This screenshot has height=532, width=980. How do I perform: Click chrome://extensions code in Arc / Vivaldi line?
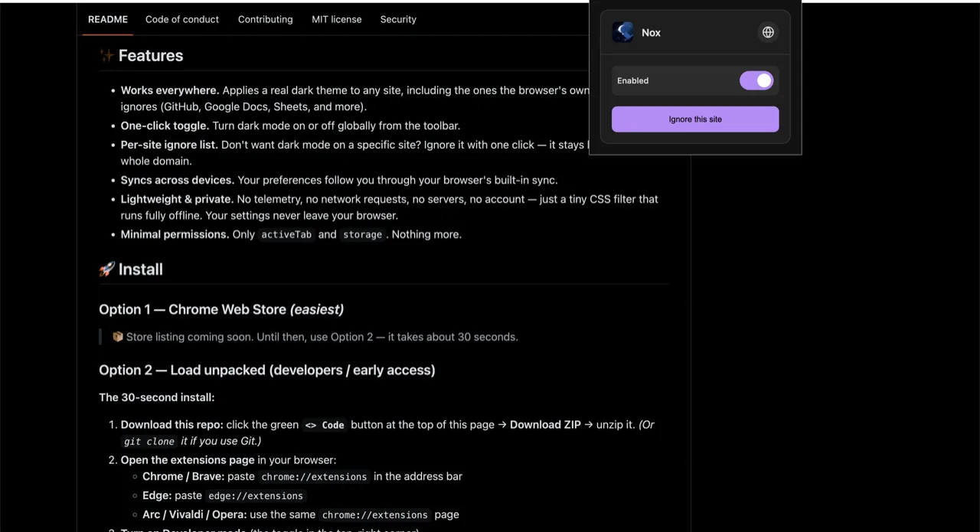(x=375, y=514)
